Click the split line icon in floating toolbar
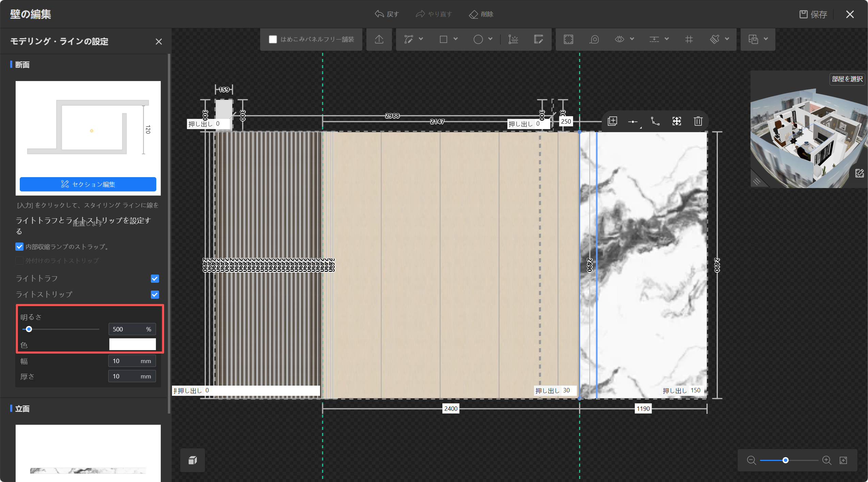Image resolution: width=868 pixels, height=482 pixels. tap(633, 122)
